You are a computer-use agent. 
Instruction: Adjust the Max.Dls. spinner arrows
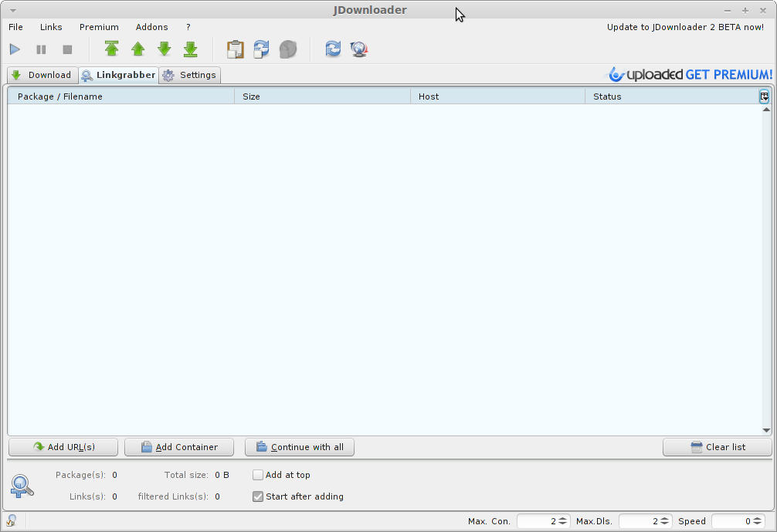(x=664, y=521)
